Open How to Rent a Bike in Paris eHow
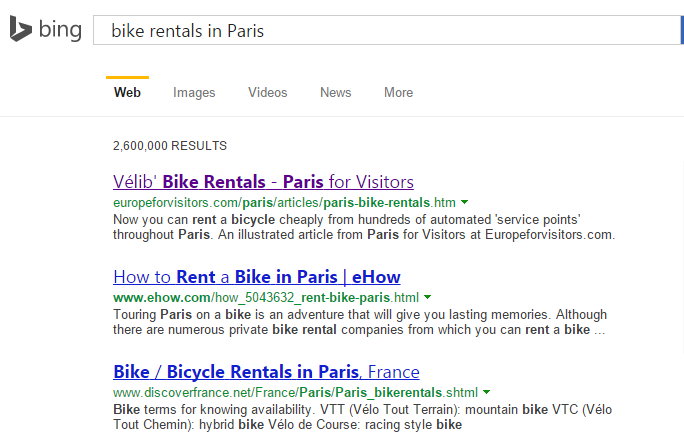The image size is (684, 438). tap(256, 277)
